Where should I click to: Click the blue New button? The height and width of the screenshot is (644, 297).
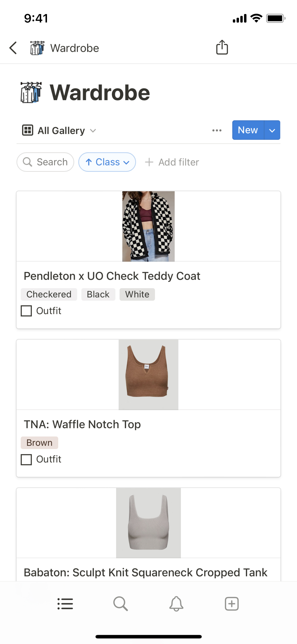tap(248, 130)
